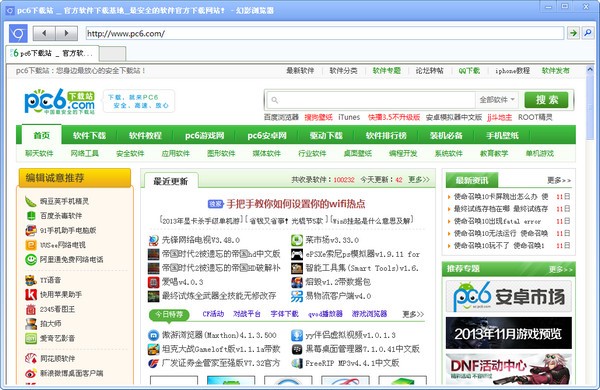The width and height of the screenshot is (600, 390).
Task: Open the DNF活动中心 banner
Action: pyautogui.click(x=509, y=369)
